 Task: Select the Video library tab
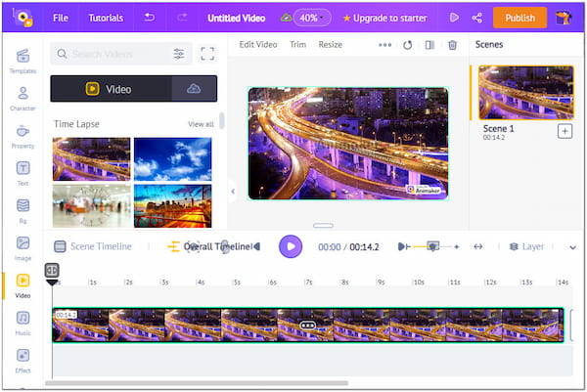[x=112, y=89]
